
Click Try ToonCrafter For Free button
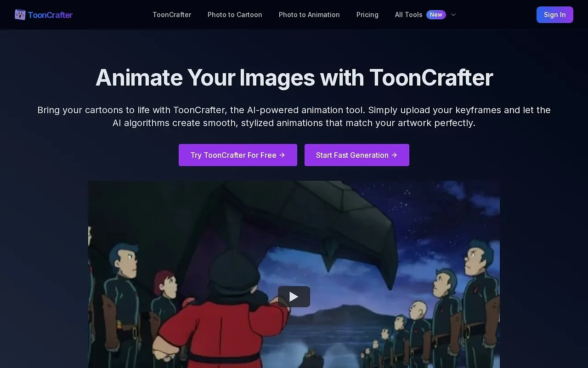238,155
